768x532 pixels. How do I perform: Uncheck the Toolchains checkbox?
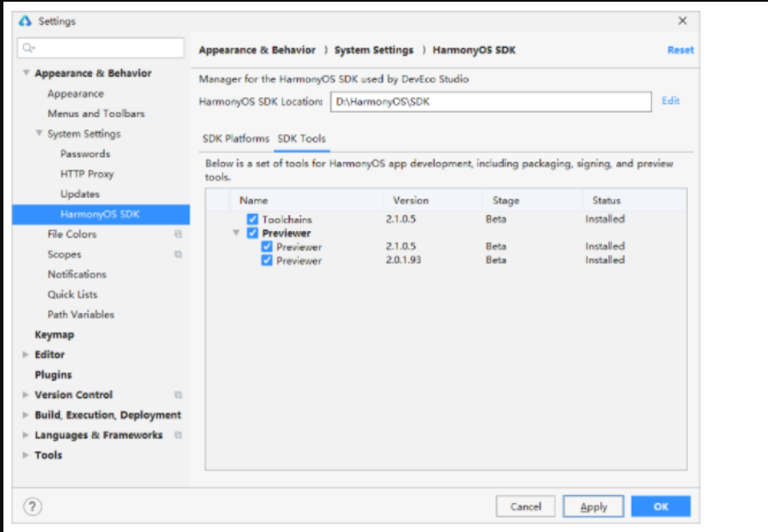(x=252, y=219)
